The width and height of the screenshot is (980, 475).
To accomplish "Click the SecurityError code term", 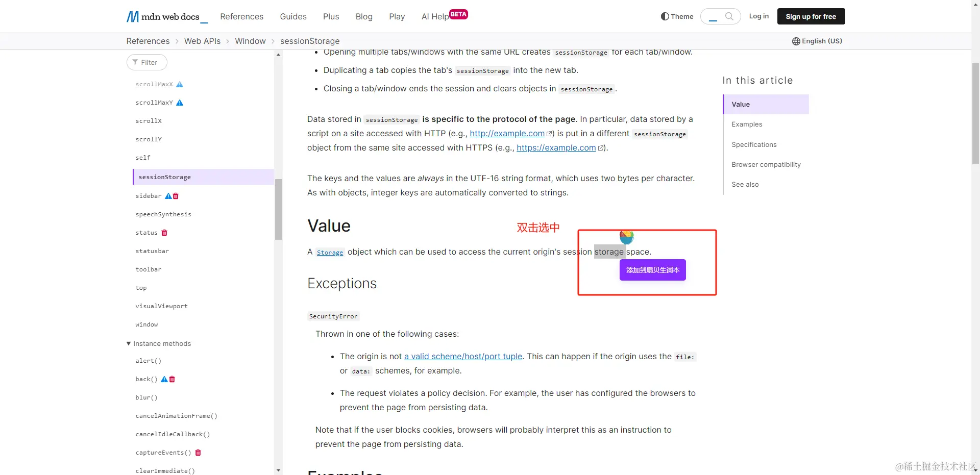I will (333, 316).
